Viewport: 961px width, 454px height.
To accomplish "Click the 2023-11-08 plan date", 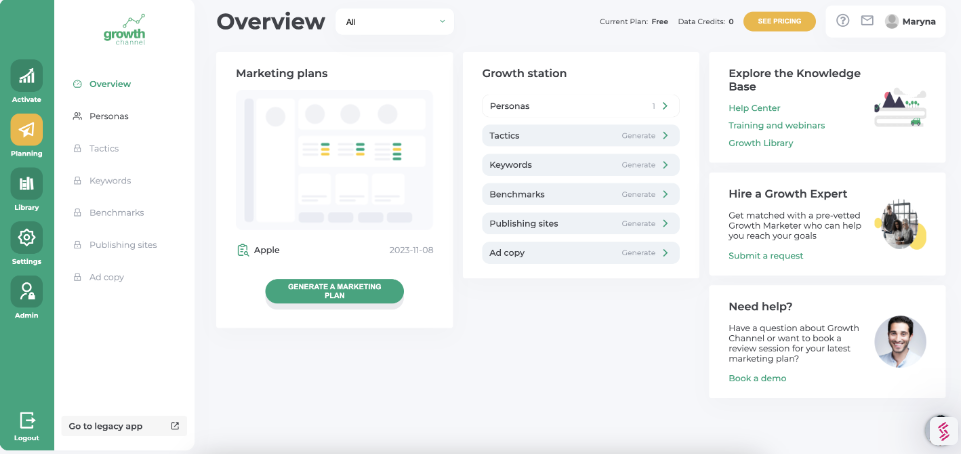I will (x=411, y=250).
